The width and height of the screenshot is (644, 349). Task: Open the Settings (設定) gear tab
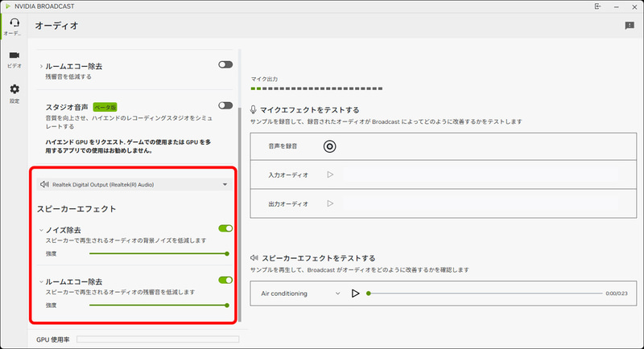[x=14, y=94]
